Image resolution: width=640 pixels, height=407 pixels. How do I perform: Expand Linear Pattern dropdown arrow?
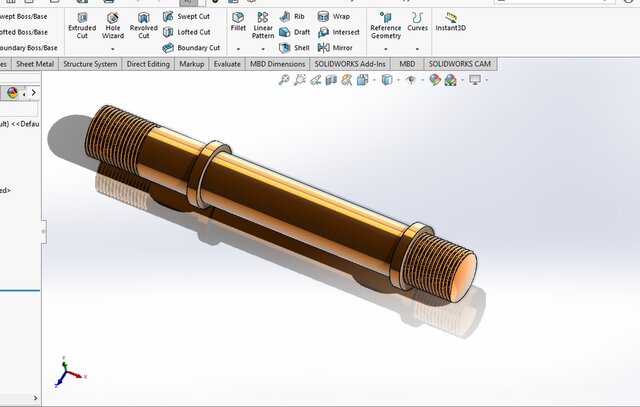pos(263,49)
